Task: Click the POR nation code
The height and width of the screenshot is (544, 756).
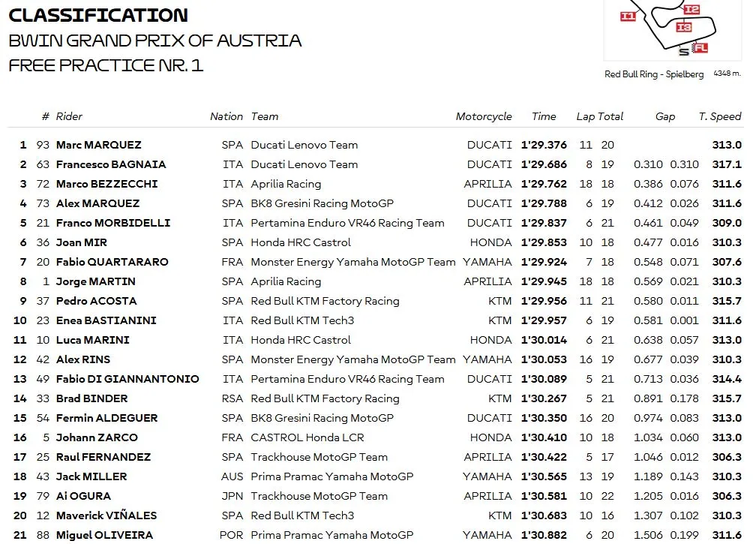Action: [x=232, y=535]
